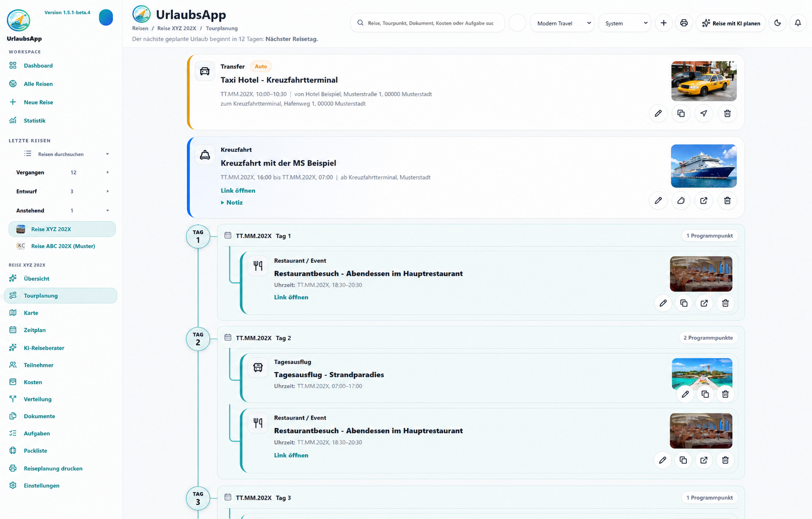Expand the Vergangen trips group
This screenshot has height=519, width=812.
coord(62,172)
